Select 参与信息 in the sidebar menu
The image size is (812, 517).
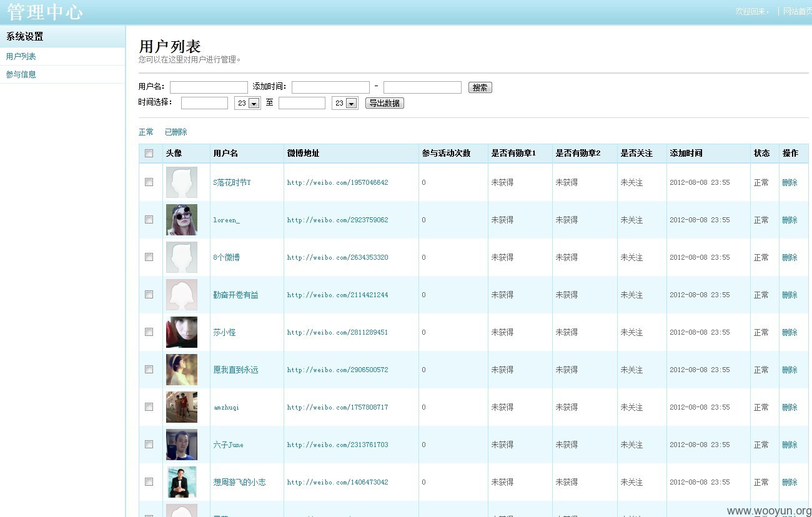pos(21,74)
